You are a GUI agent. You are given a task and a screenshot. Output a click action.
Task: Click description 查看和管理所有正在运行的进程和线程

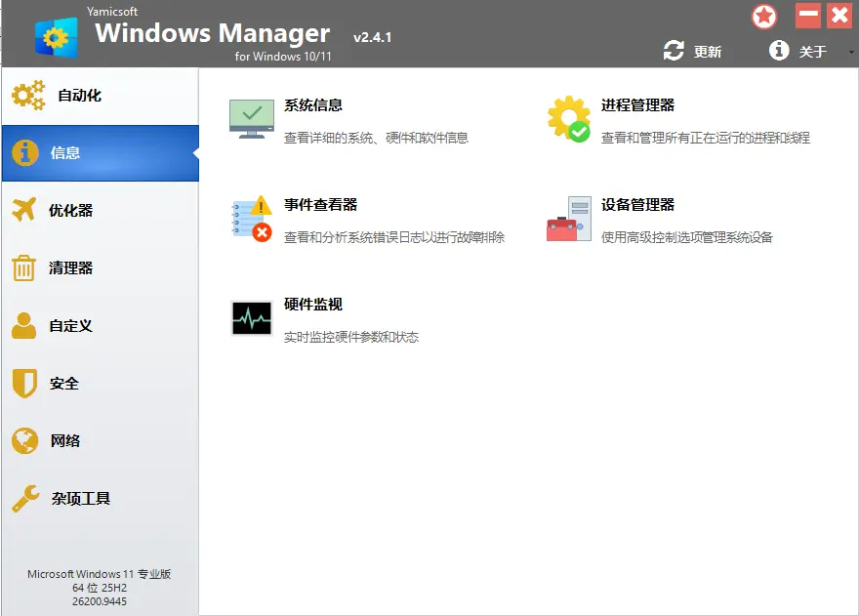pyautogui.click(x=705, y=138)
